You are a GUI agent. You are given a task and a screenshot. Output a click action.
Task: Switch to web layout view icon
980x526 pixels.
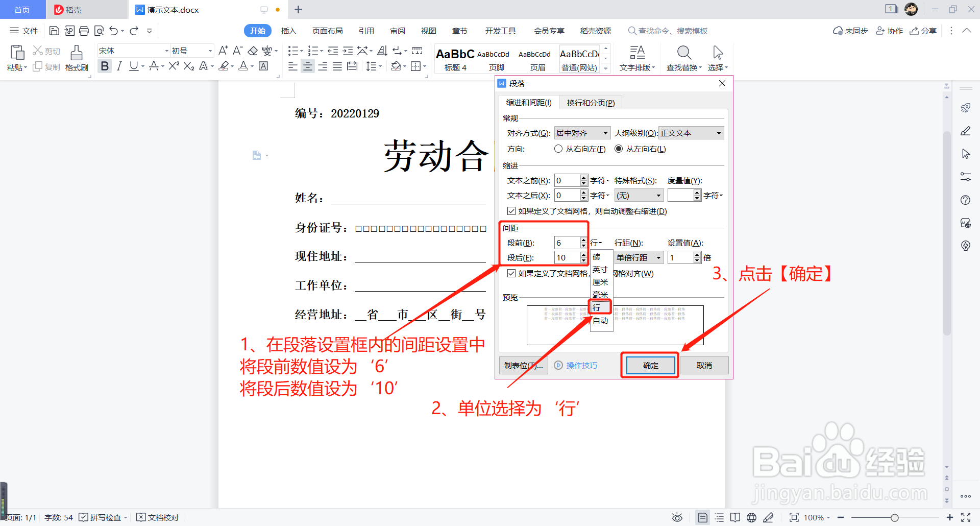751,517
